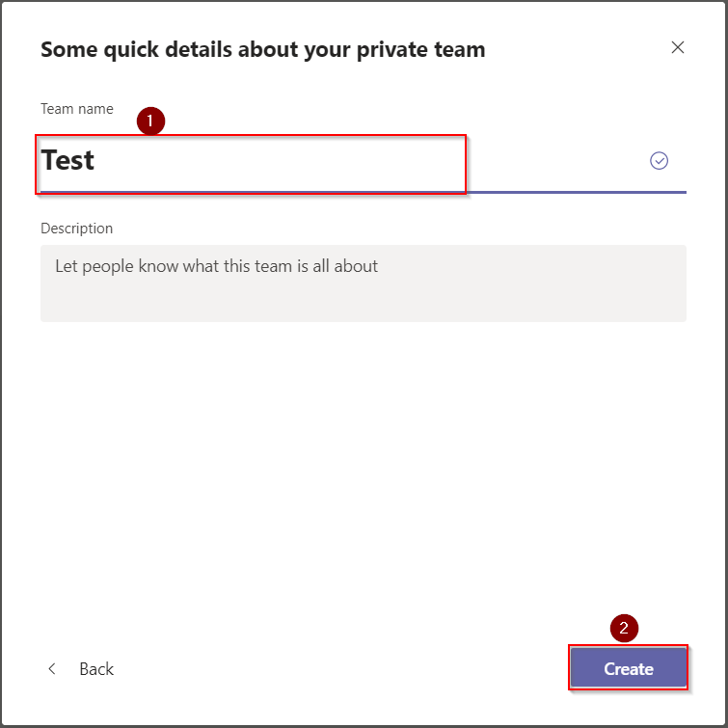The width and height of the screenshot is (728, 728).
Task: Click the left chevron icon next to Back
Action: click(x=52, y=669)
